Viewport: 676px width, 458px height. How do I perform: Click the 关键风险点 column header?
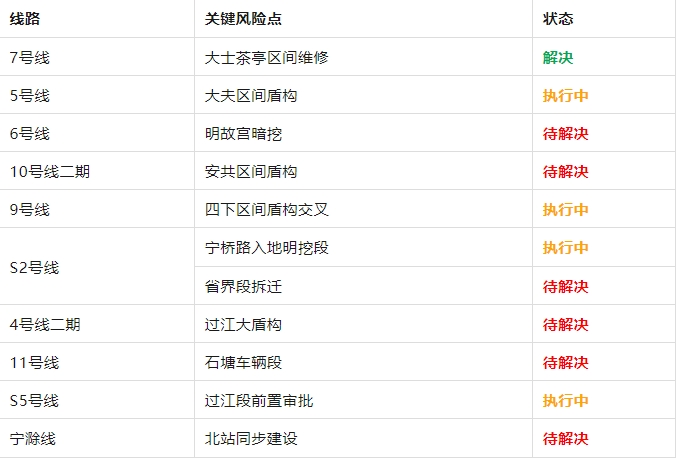(243, 19)
